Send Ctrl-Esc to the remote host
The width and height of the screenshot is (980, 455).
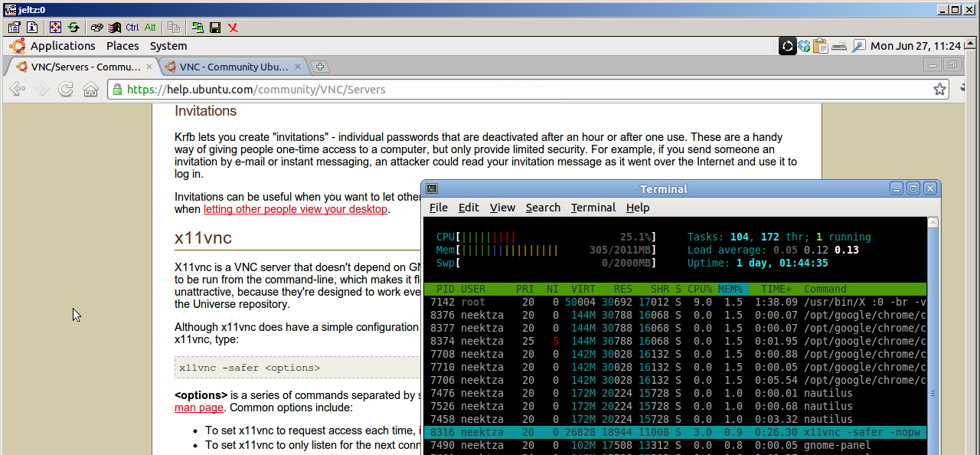pos(115,27)
